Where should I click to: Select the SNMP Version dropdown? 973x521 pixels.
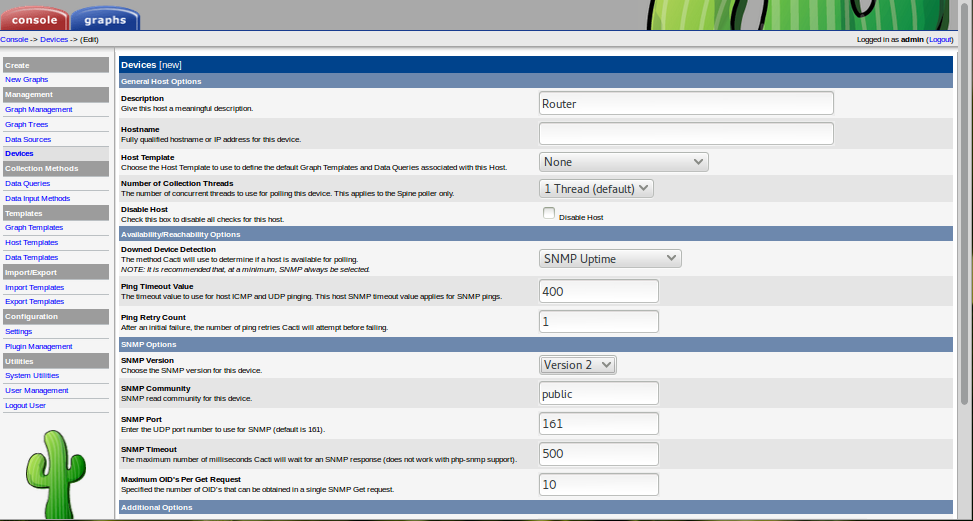pyautogui.click(x=578, y=365)
